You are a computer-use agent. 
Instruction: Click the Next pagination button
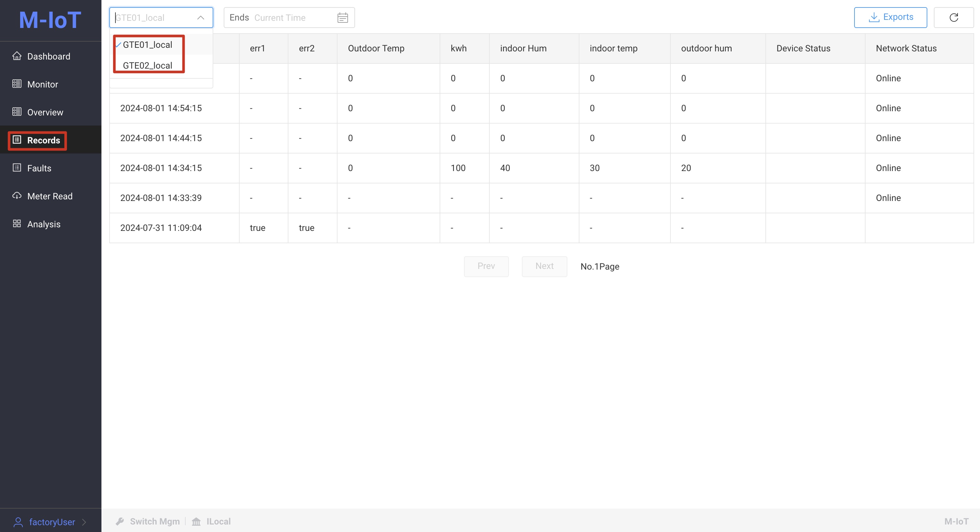point(544,266)
